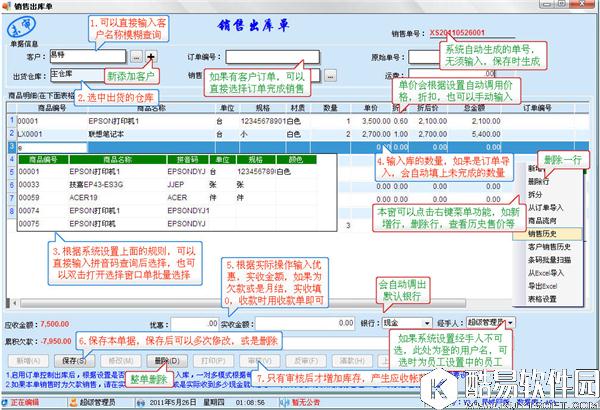The image size is (600, 410).
Task: Click the 单价 column header
Action: click(x=371, y=108)
